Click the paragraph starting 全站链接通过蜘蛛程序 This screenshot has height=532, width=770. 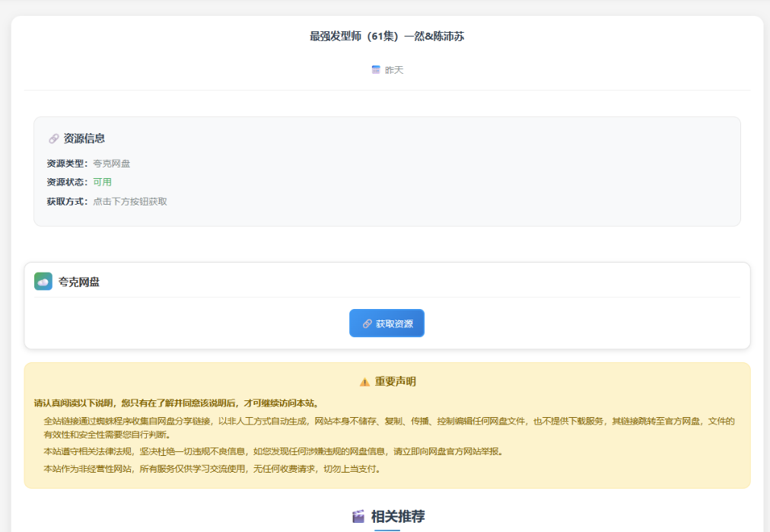click(x=389, y=428)
